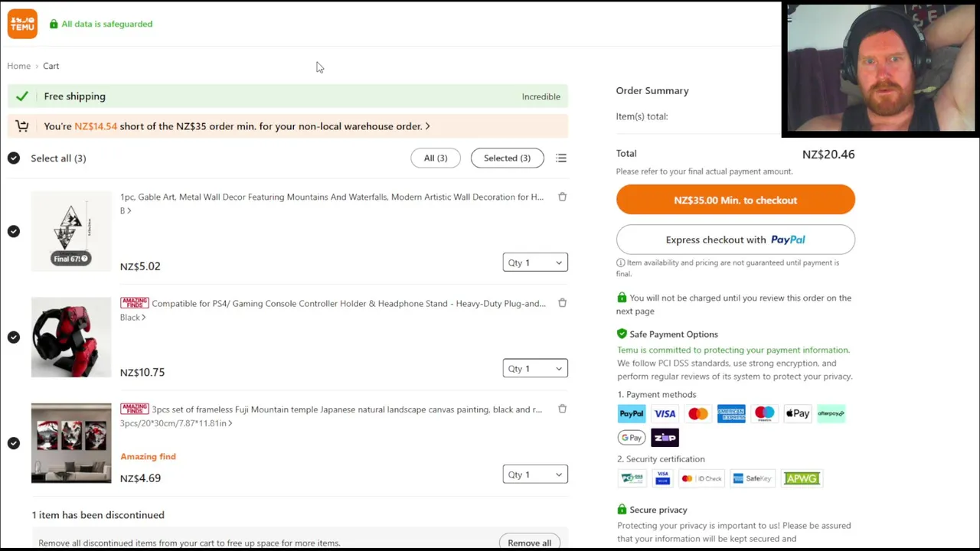Click the APWG security certification icon
This screenshot has width=980, height=551.
tap(801, 478)
